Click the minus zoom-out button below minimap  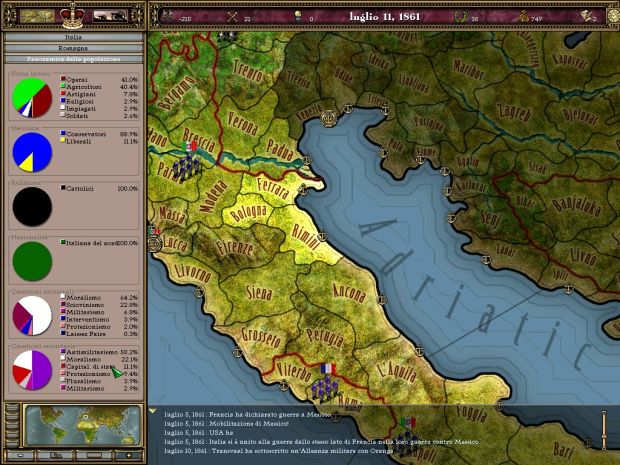click(20, 455)
